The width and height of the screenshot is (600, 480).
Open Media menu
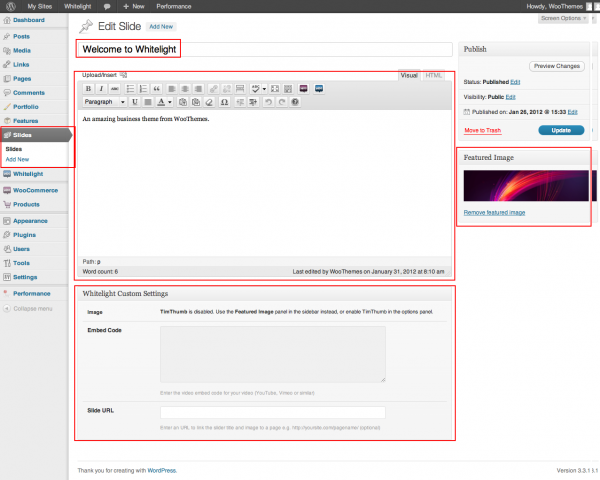point(22,51)
